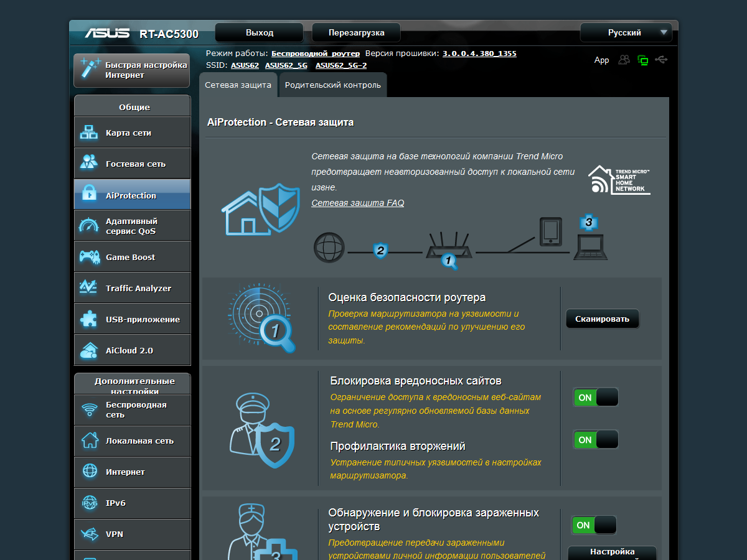Open Карта сети menu item
Viewport: 747px width, 560px height.
click(132, 133)
